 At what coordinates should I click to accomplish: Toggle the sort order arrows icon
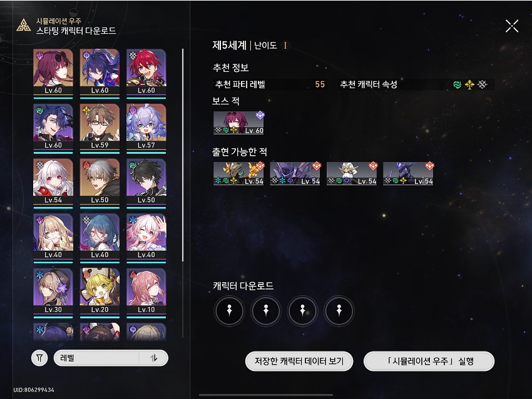click(154, 358)
